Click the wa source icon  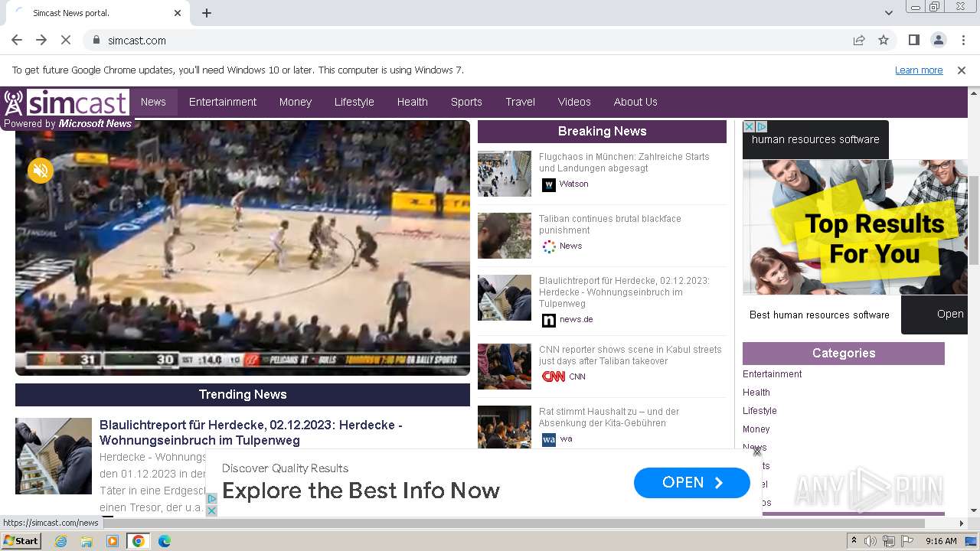[x=548, y=439]
